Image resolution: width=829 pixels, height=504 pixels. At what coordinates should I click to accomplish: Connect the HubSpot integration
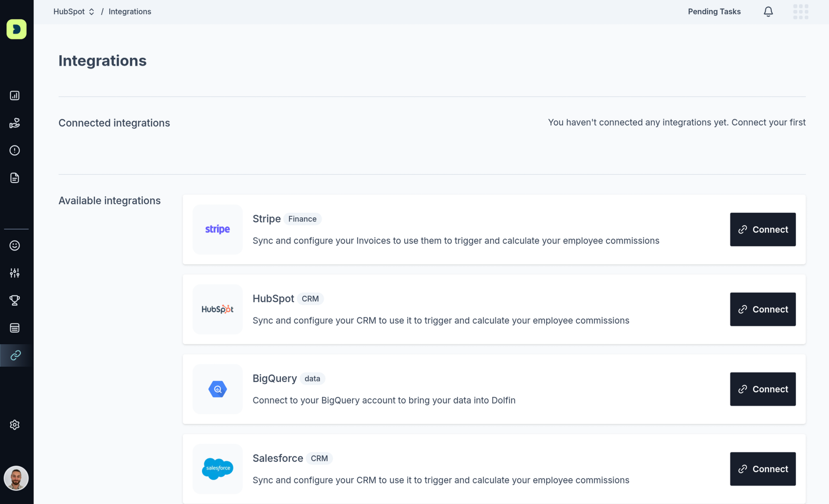(763, 309)
